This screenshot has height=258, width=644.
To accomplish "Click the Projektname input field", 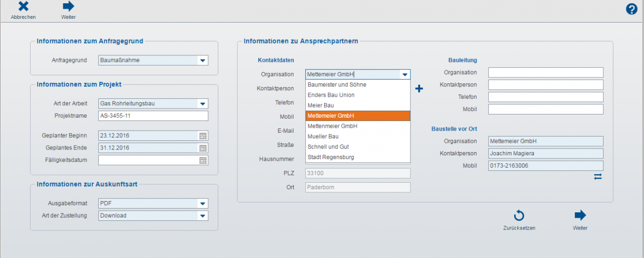I will [x=153, y=116].
